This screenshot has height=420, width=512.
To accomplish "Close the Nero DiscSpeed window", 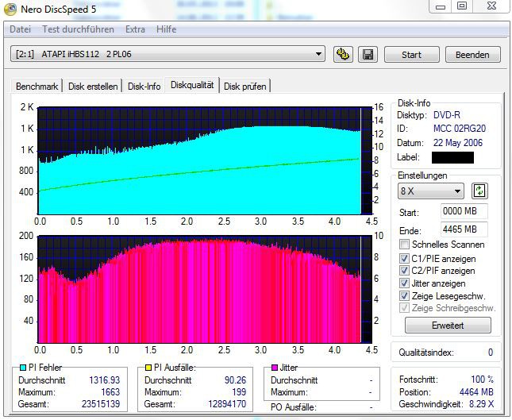I will tap(491, 6).
